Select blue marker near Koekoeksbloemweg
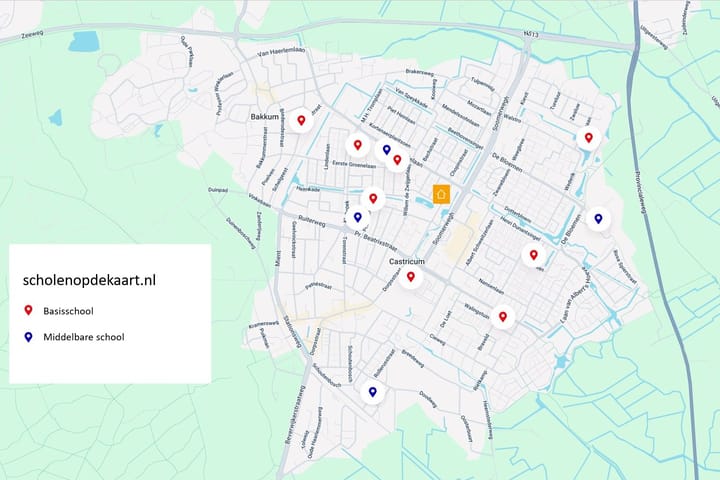This screenshot has height=480, width=720. [x=387, y=150]
